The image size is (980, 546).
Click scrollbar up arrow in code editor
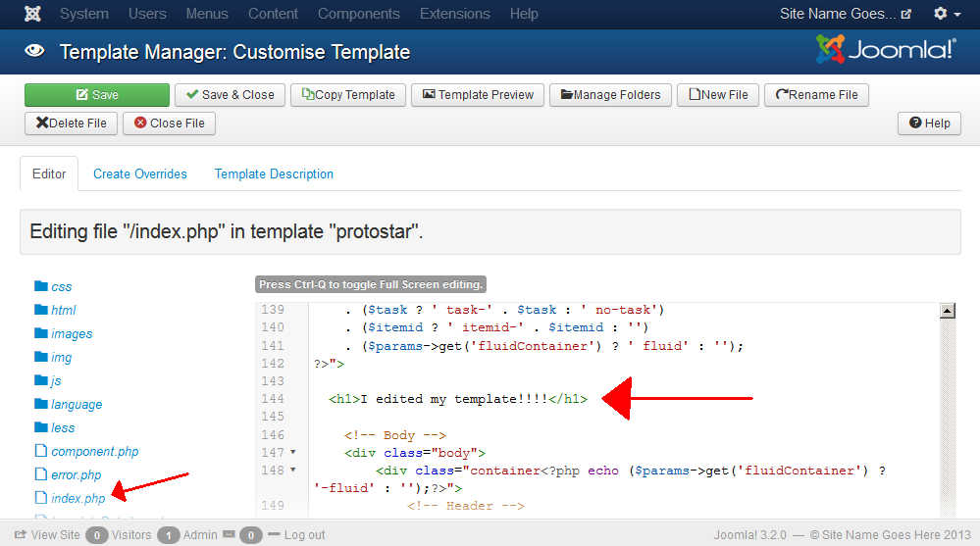tap(948, 311)
